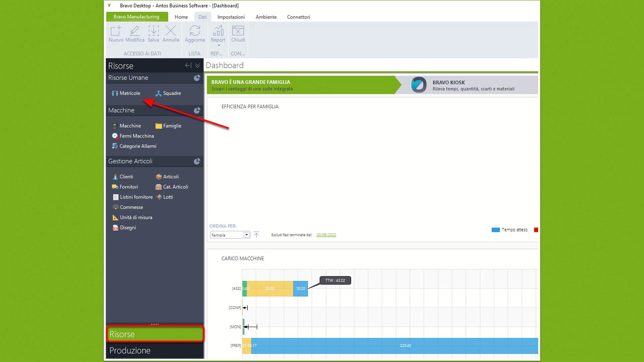The width and height of the screenshot is (644, 362).
Task: Click the Bravo Kiosk banner text
Action: pos(473,85)
